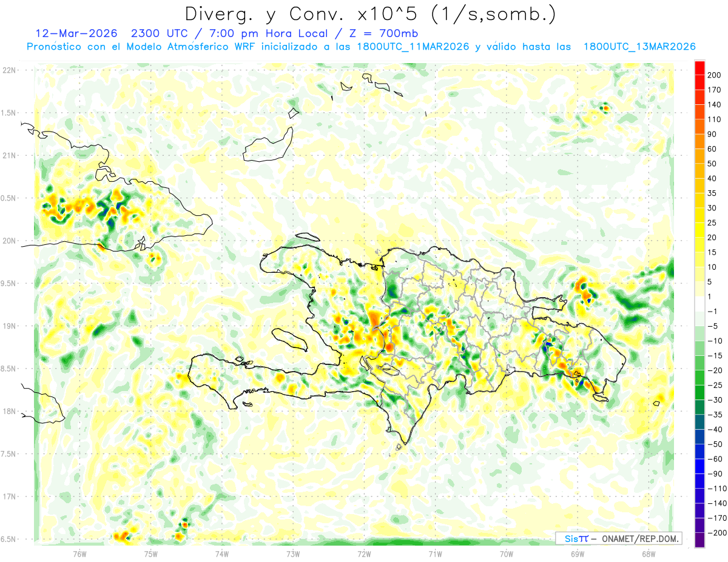This screenshot has width=728, height=562.
Task: Pick the green swatch between -25 and -30
Action: (x=699, y=392)
